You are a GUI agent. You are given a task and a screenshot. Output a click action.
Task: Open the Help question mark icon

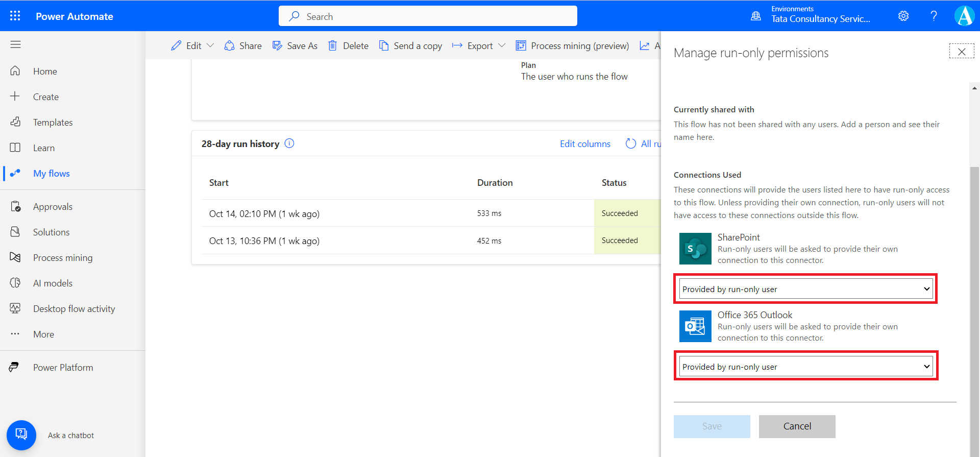[934, 16]
